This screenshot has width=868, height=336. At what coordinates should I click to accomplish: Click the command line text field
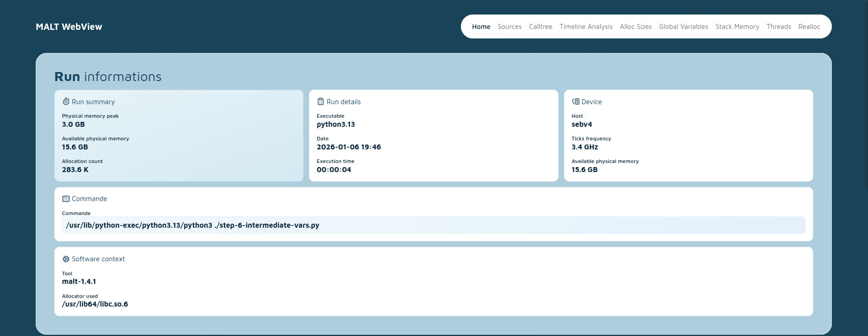433,225
